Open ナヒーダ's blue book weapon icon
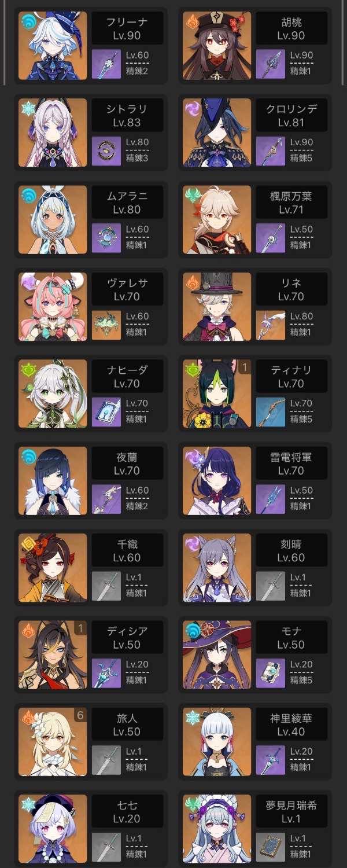This screenshot has height=868, width=347. pos(106,413)
